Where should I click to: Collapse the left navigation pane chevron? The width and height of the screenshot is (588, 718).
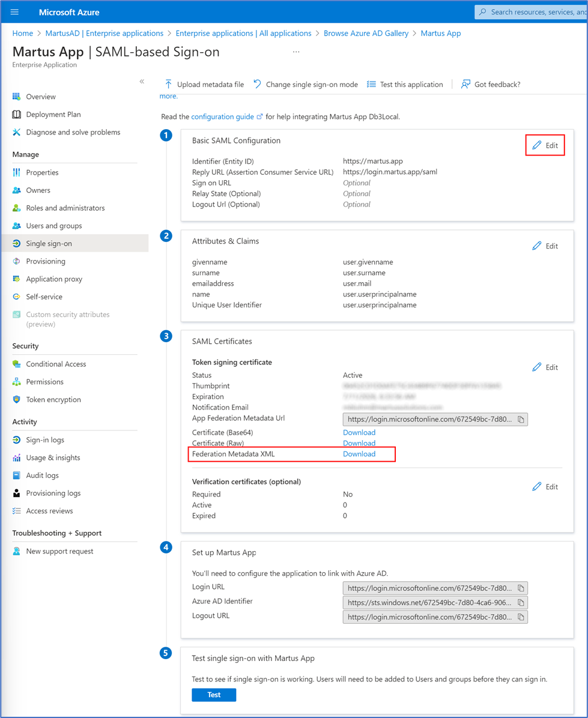(x=142, y=82)
